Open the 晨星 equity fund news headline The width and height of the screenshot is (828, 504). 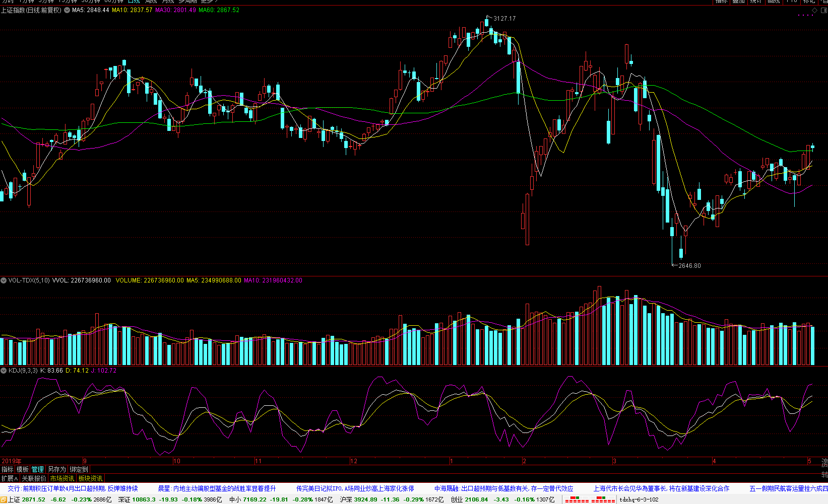point(217,488)
